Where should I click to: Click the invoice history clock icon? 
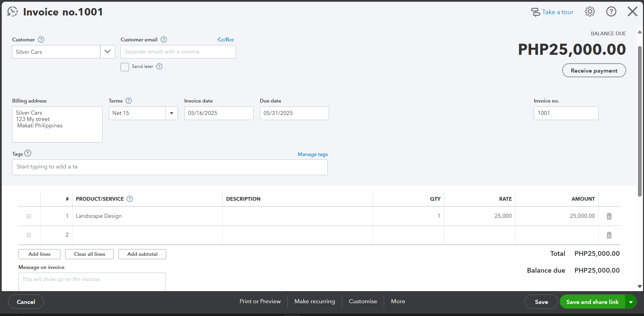click(x=12, y=12)
